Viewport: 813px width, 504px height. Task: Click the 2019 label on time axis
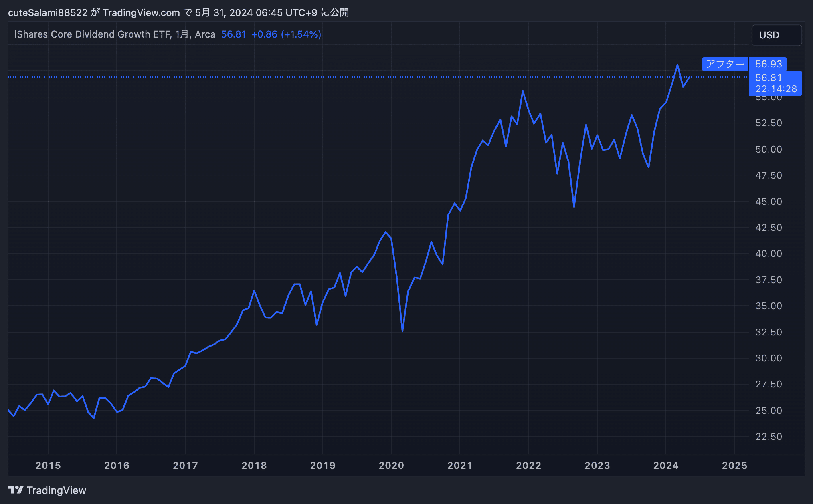(x=323, y=465)
